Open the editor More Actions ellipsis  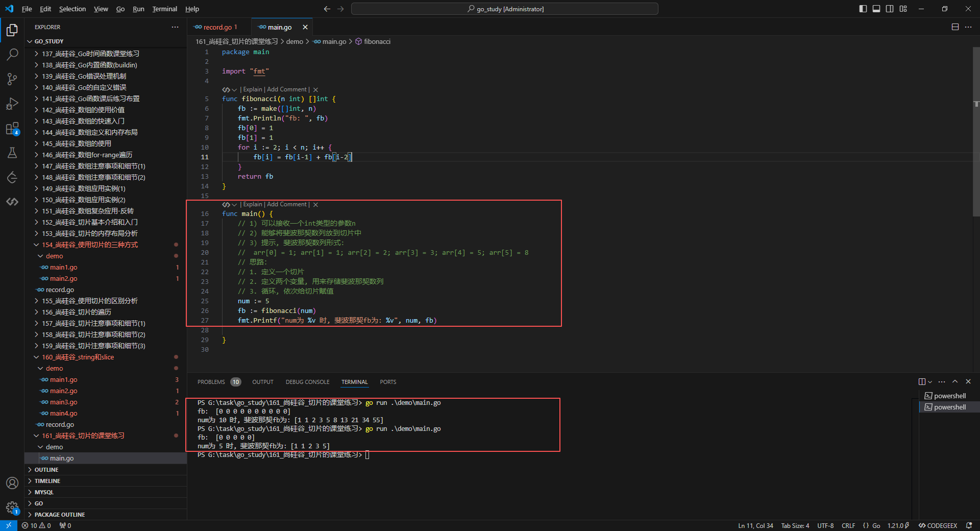click(x=968, y=27)
